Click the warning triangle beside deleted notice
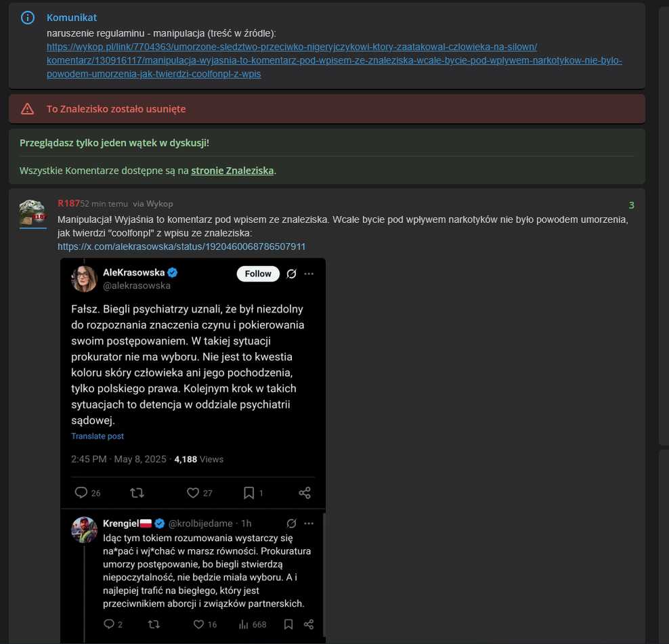This screenshot has width=669, height=644. click(x=27, y=109)
